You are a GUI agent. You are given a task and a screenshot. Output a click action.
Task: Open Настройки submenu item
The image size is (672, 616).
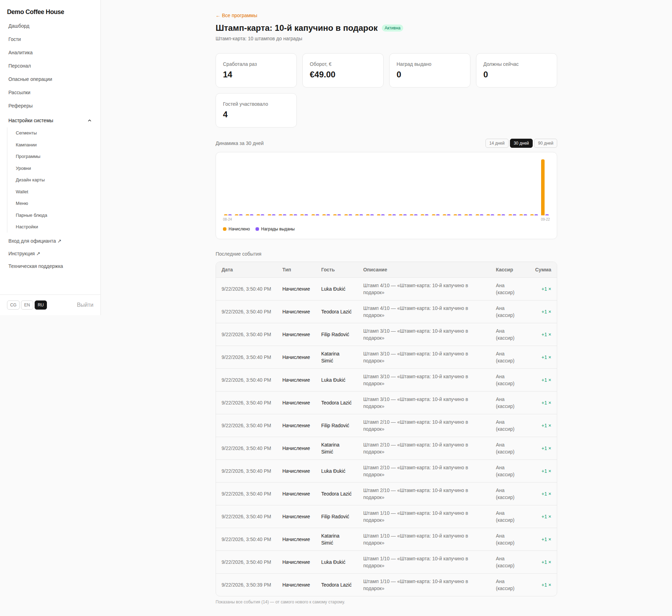coord(27,227)
